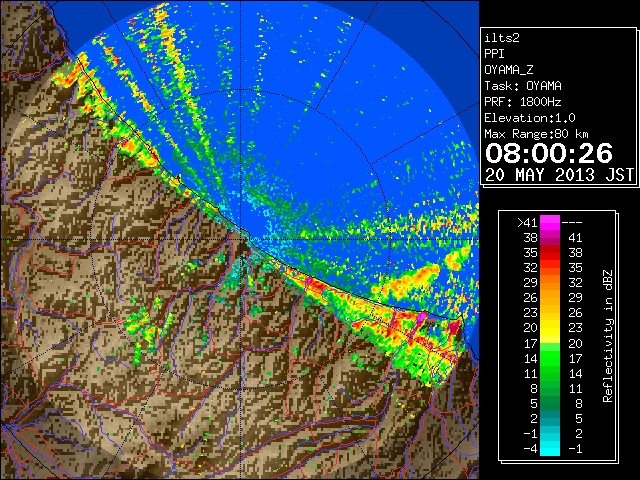Pick the yellow 20 dBZ legend swatch
Viewport: 640px width, 480px height.
[x=550, y=328]
